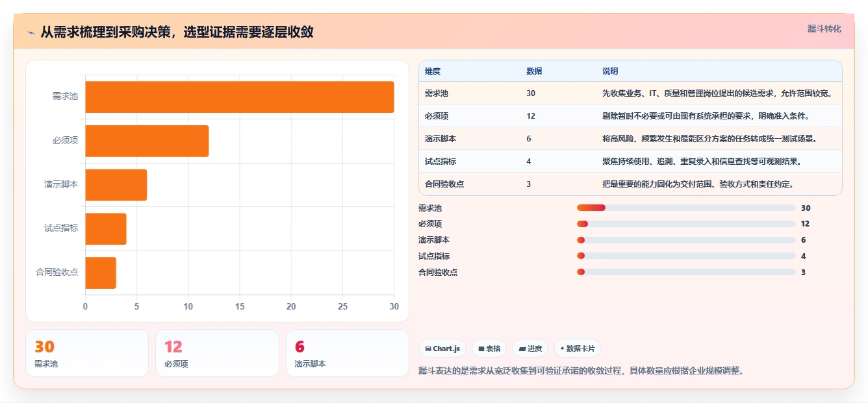
Task: Click the 试点指标 label in the progress list
Action: (x=434, y=256)
